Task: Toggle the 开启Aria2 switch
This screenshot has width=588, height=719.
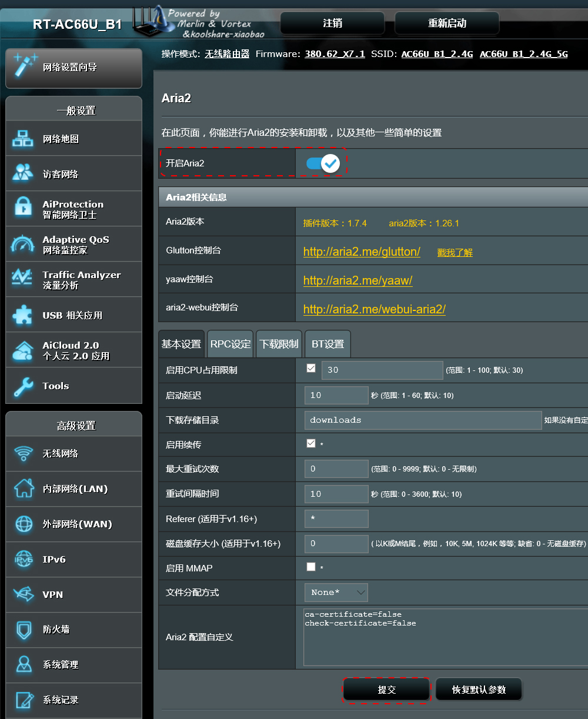Action: tap(323, 163)
